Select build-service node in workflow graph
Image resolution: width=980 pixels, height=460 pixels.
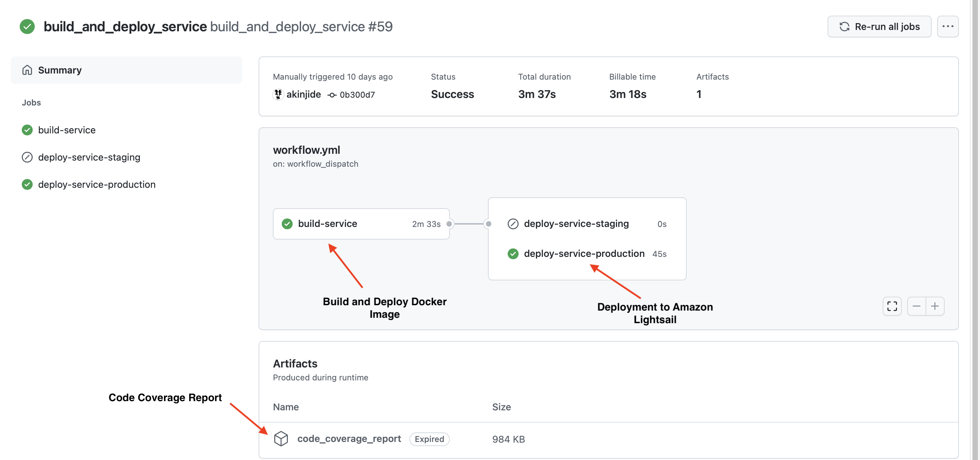361,224
